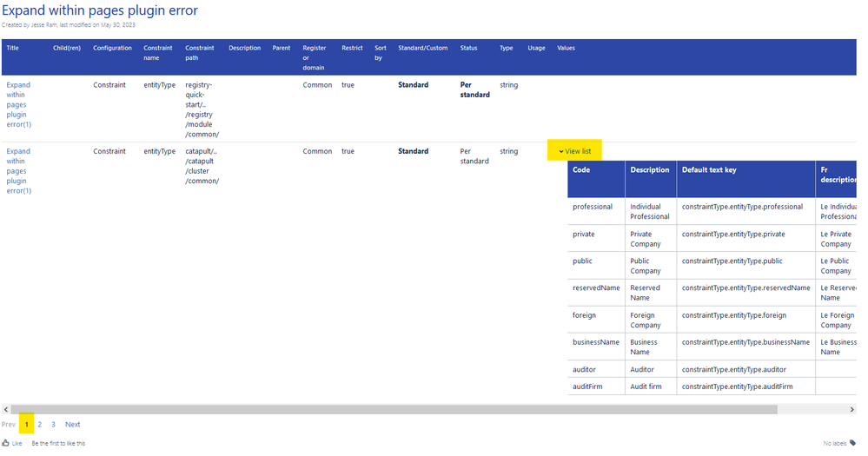Viewport: 868px width, 456px height.
Task: Open the page title link
Action: [100, 10]
